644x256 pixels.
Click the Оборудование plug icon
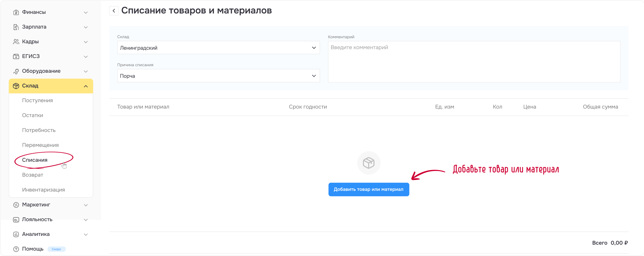click(x=16, y=71)
